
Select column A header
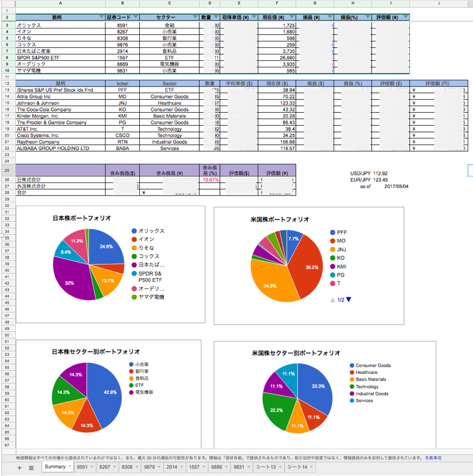[x=60, y=3]
